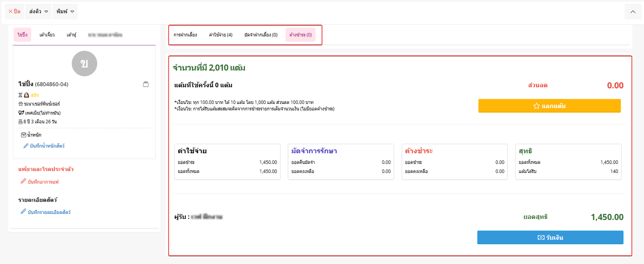Switch to มัดจำฝากเลี้ยง (0) tab
Viewport: 644px width, 264px height.
click(x=261, y=35)
